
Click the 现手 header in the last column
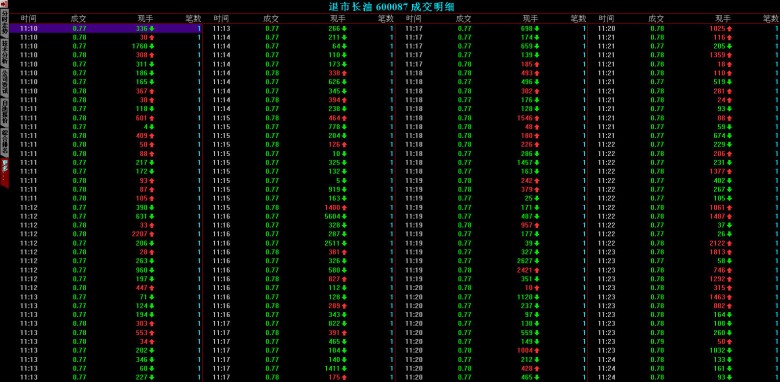[723, 18]
